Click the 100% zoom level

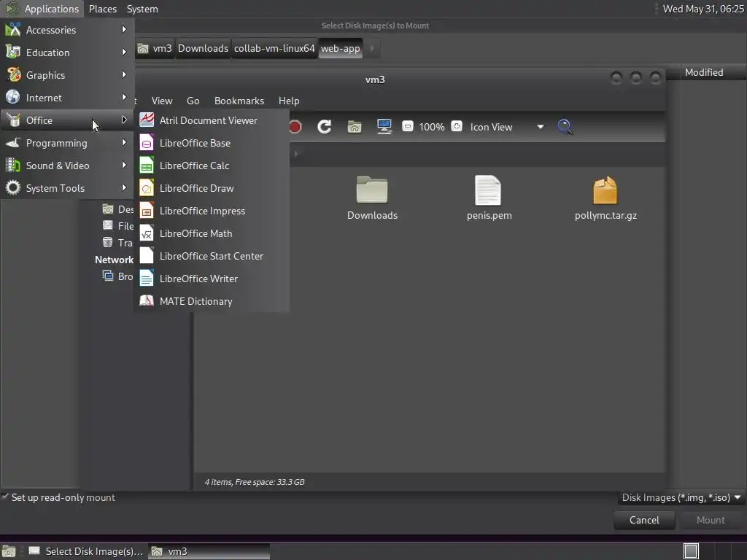point(432,127)
